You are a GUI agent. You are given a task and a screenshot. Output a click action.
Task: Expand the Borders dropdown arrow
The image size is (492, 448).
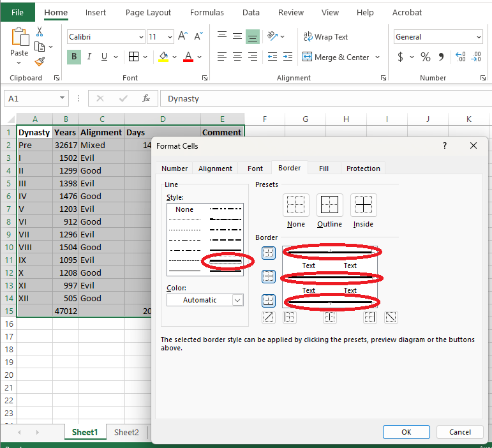pos(145,57)
